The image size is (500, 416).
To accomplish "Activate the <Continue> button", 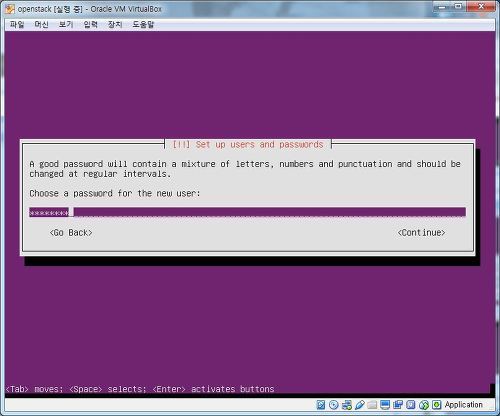I will [x=421, y=233].
